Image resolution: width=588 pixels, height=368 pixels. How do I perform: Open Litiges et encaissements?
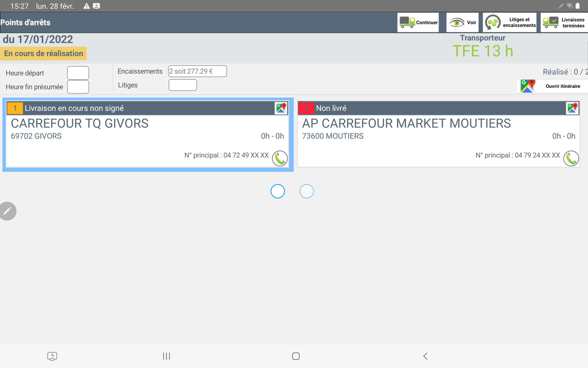click(x=510, y=22)
